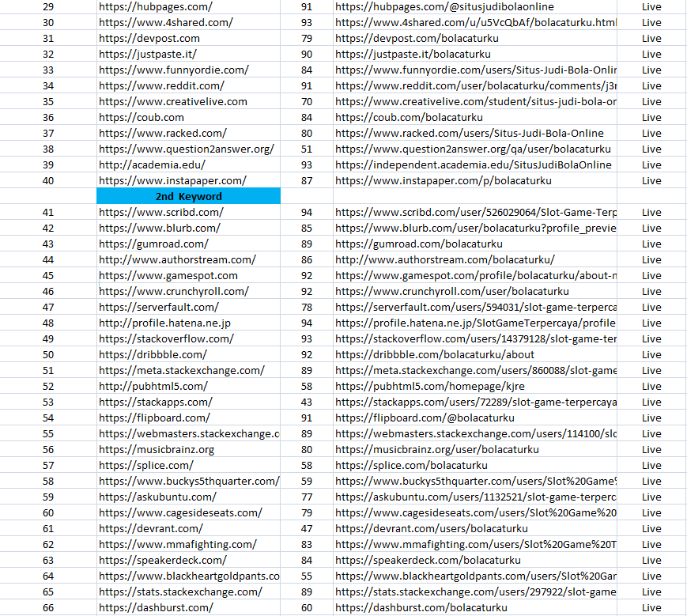Select the https://coub.com cell

[188, 117]
